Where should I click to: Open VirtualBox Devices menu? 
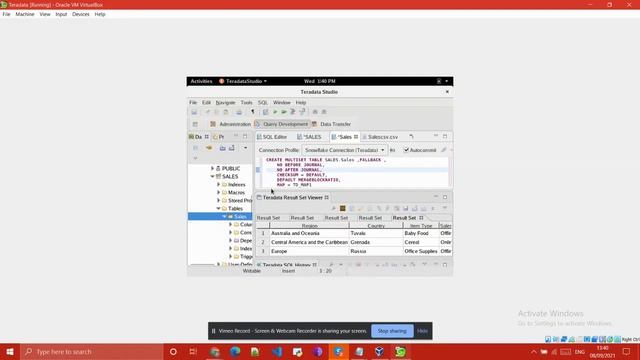coord(80,14)
